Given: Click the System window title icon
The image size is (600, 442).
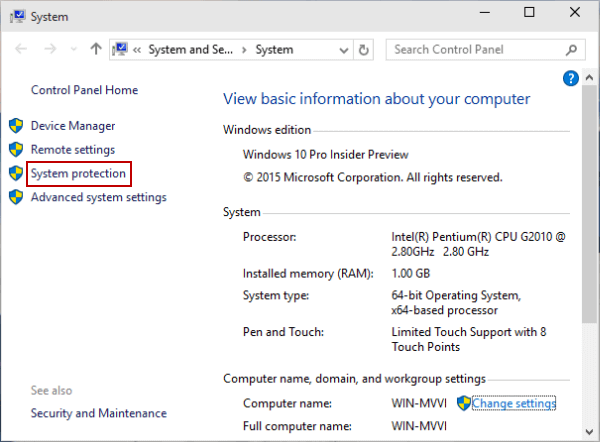Looking at the screenshot, I should pyautogui.click(x=18, y=16).
